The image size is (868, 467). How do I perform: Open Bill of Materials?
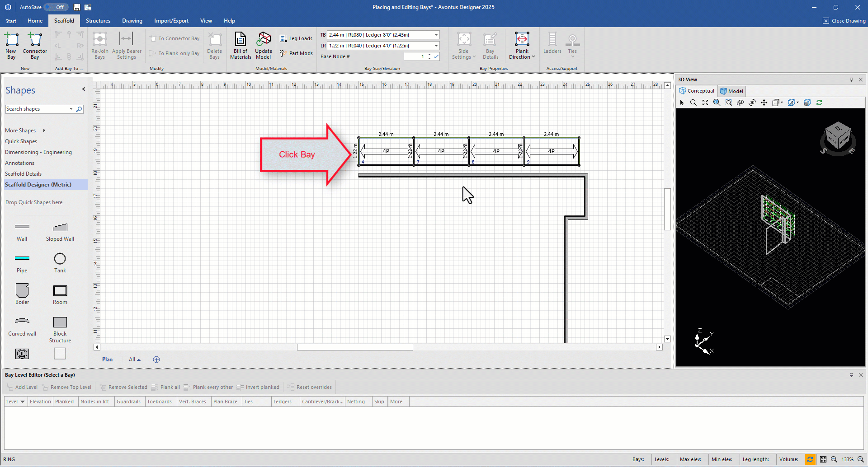[241, 45]
